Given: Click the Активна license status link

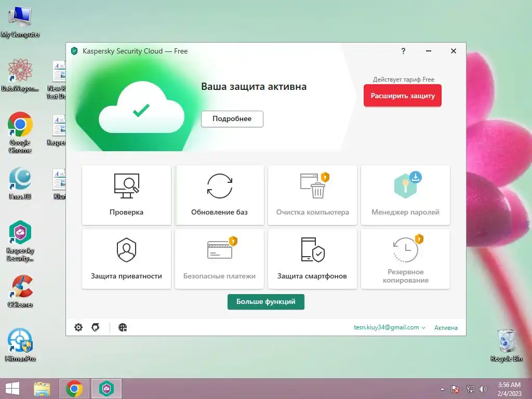Looking at the screenshot, I should coord(446,327).
